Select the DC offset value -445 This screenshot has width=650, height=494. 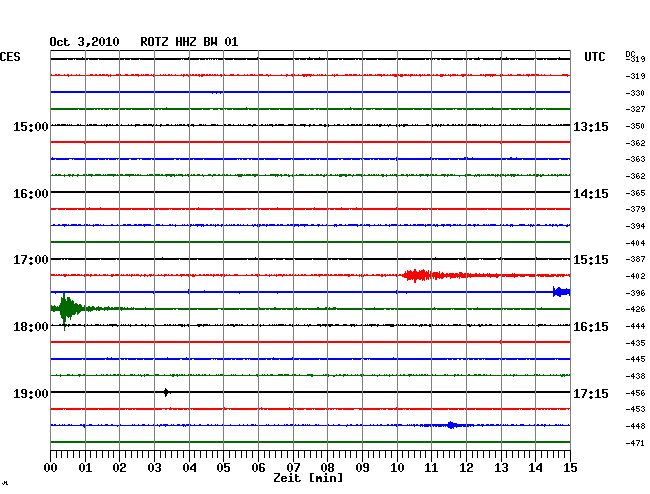pyautogui.click(x=635, y=359)
